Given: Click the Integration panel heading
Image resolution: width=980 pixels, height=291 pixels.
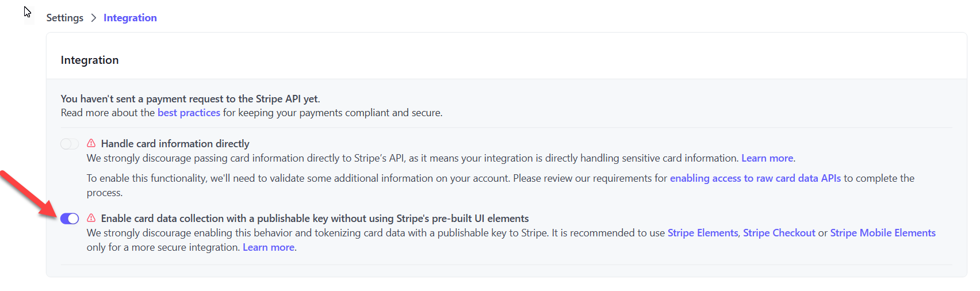Looking at the screenshot, I should pos(90,60).
